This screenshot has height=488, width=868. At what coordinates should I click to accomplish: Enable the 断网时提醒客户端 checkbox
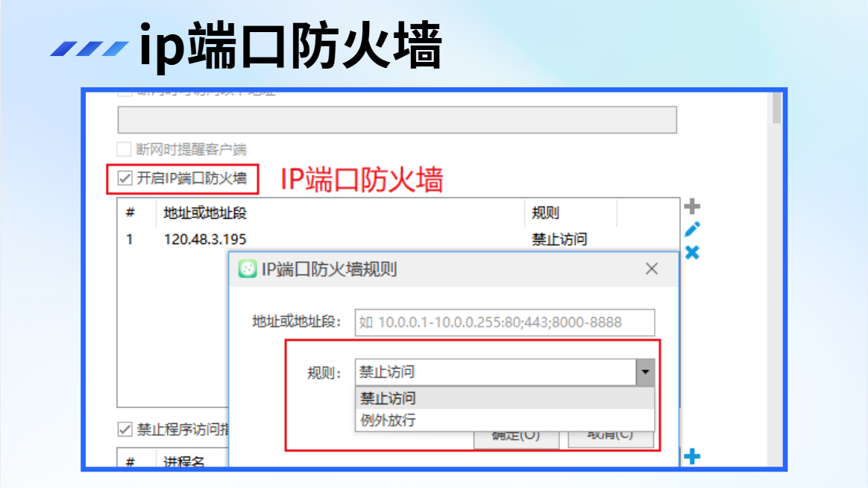tap(124, 149)
